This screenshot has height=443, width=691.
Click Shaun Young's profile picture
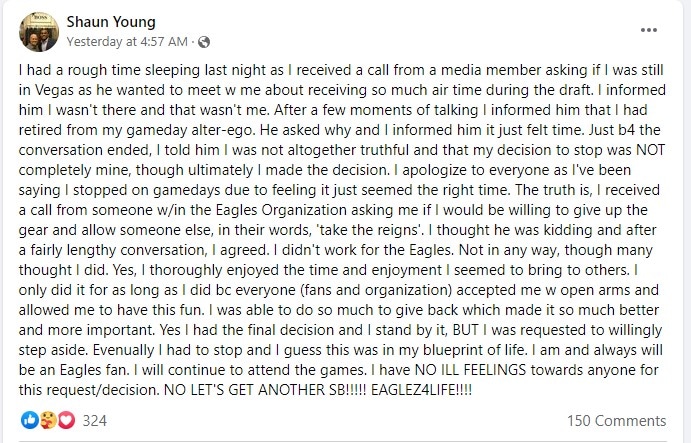click(x=38, y=31)
